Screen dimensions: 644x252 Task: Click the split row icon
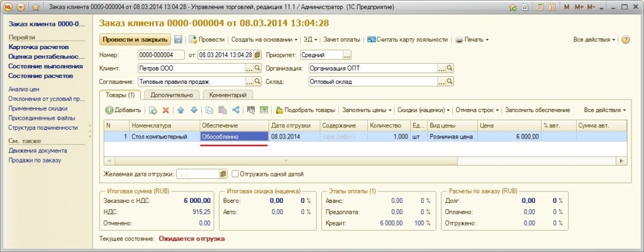tap(236, 110)
